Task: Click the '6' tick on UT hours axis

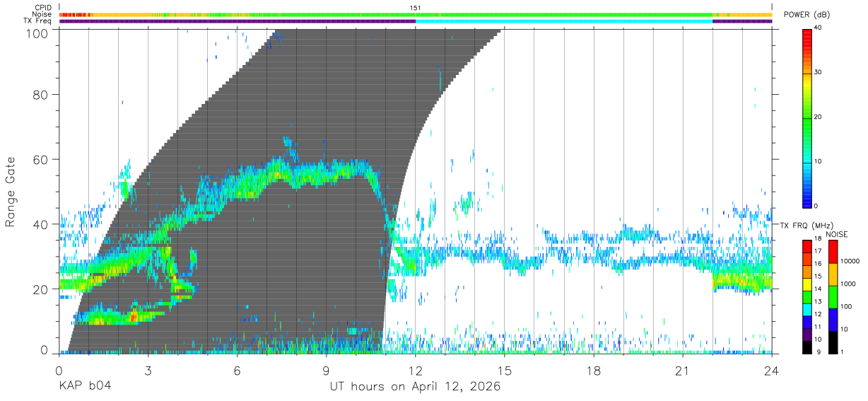Action: tap(237, 370)
